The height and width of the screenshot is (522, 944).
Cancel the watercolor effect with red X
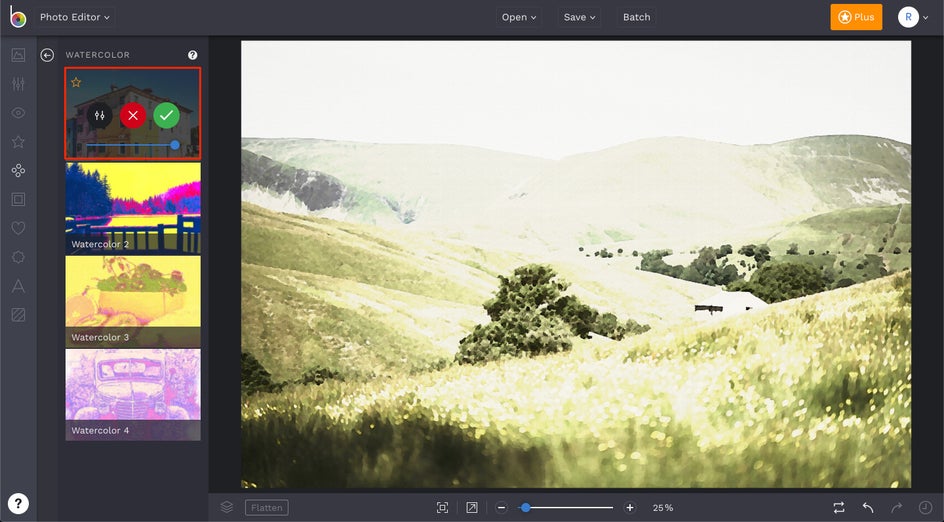(x=133, y=115)
